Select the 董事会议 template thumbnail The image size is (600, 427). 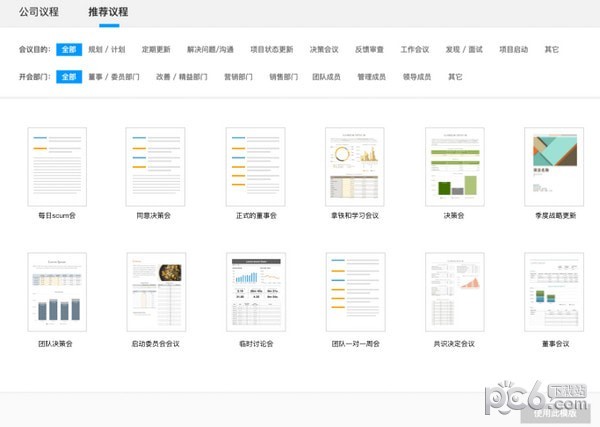(554, 292)
